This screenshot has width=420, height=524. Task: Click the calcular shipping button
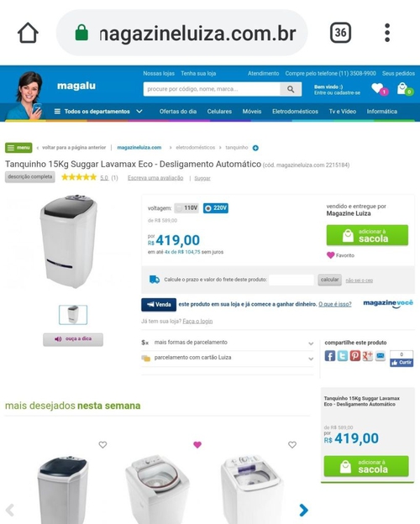tap(330, 280)
